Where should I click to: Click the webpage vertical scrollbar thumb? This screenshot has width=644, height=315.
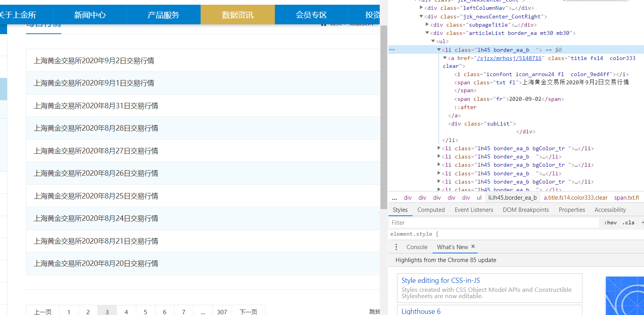point(384,117)
